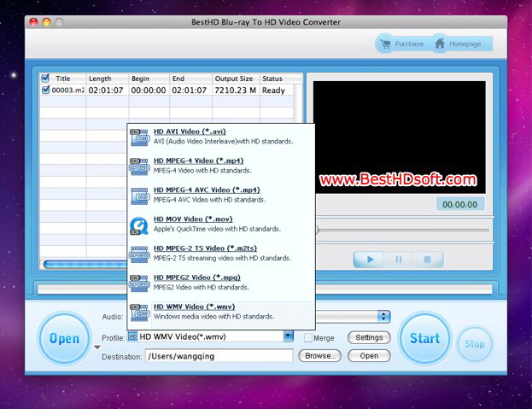
Task: Click the Destination path input field
Action: (x=219, y=356)
